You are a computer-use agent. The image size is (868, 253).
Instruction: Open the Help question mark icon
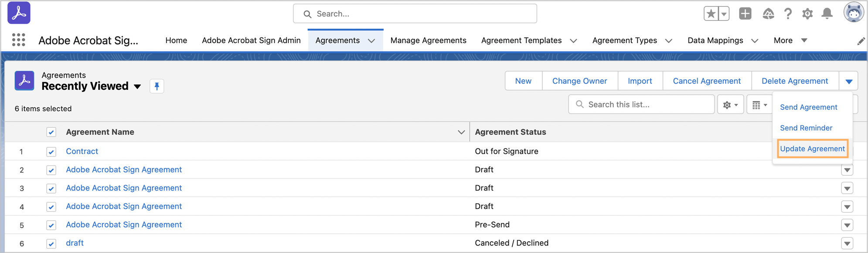click(787, 14)
